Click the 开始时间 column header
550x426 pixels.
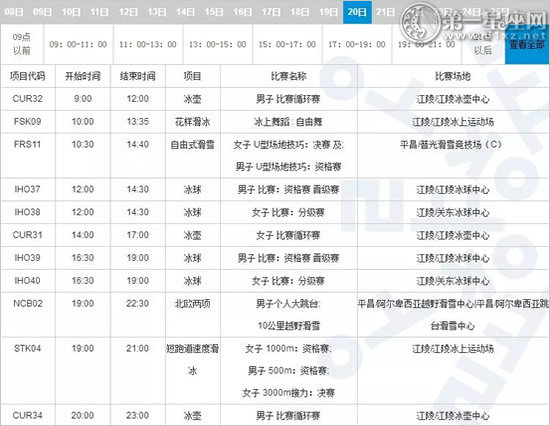coord(83,76)
